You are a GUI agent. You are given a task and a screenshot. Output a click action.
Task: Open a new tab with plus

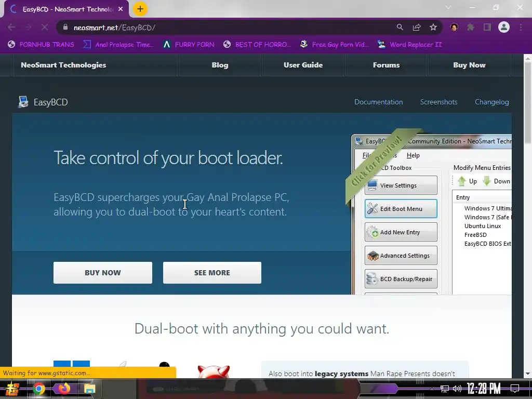coord(140,9)
